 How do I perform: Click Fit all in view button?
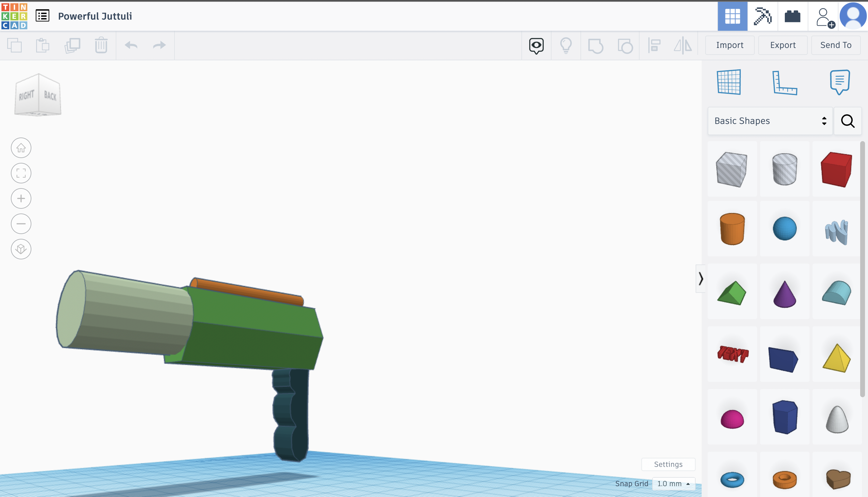coord(21,173)
